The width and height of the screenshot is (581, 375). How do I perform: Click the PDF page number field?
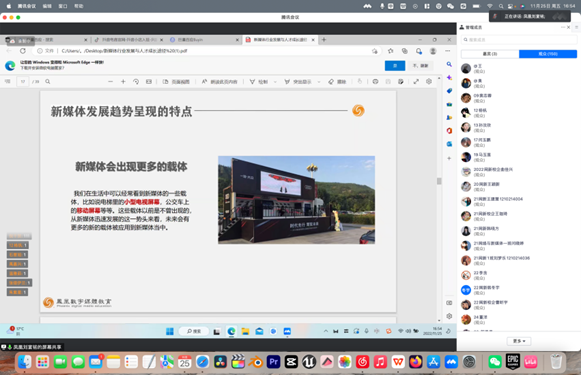coord(23,82)
